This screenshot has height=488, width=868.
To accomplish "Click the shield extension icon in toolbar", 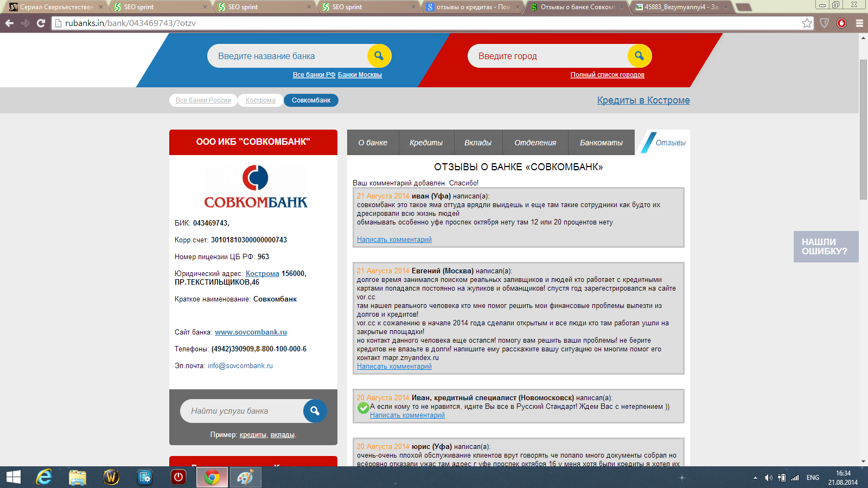I will (825, 23).
